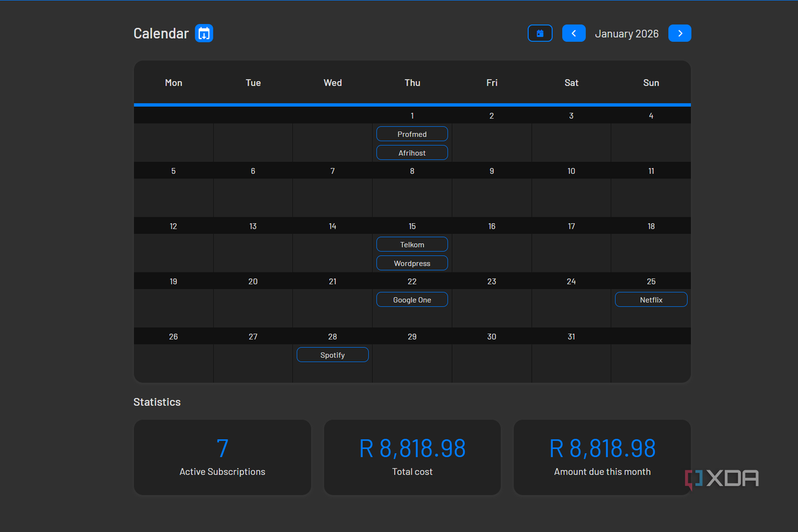Select the Fri column header
The width and height of the screenshot is (798, 532).
pyautogui.click(x=492, y=83)
